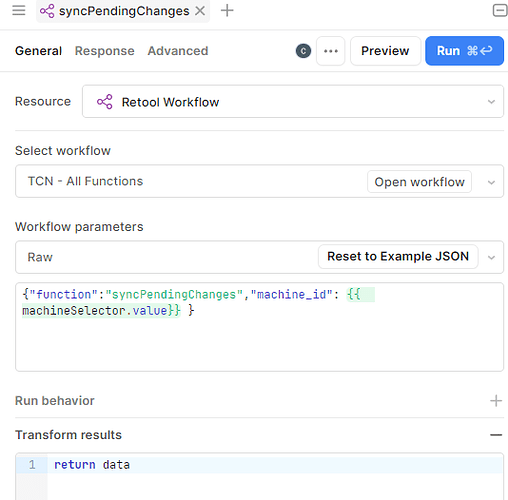Click the Resource label
Image resolution: width=508 pixels, height=500 pixels.
[x=43, y=101]
